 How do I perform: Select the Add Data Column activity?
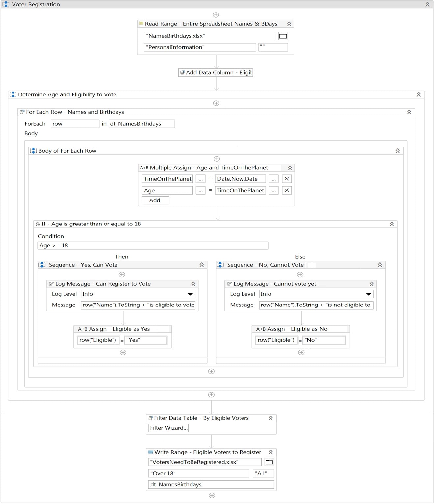[216, 73]
